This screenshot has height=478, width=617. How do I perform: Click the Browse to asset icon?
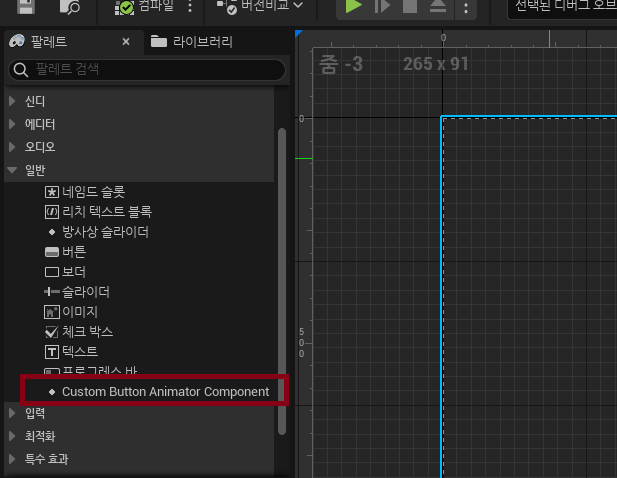(70, 7)
